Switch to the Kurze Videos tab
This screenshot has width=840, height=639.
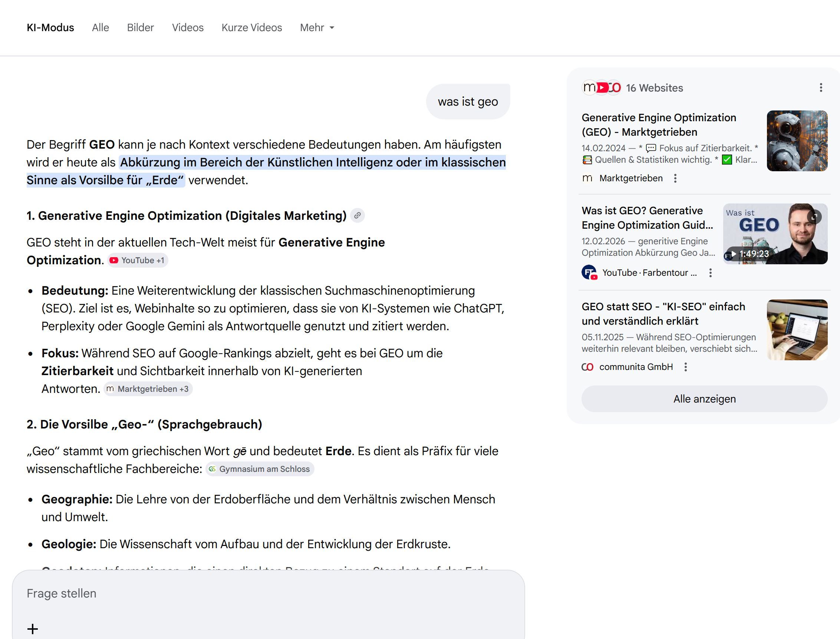[252, 27]
